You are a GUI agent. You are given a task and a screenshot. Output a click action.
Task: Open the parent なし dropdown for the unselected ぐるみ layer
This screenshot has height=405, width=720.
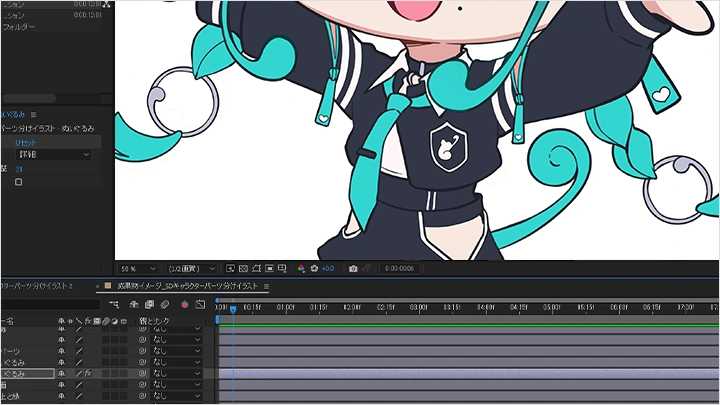point(176,362)
